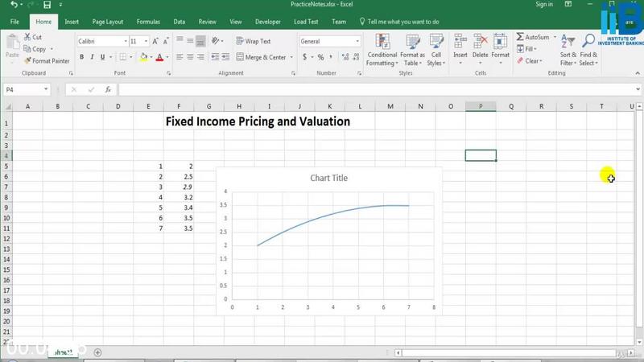Image resolution: width=644 pixels, height=362 pixels.
Task: Add a new sheet with plus icon
Action: pyautogui.click(x=97, y=352)
